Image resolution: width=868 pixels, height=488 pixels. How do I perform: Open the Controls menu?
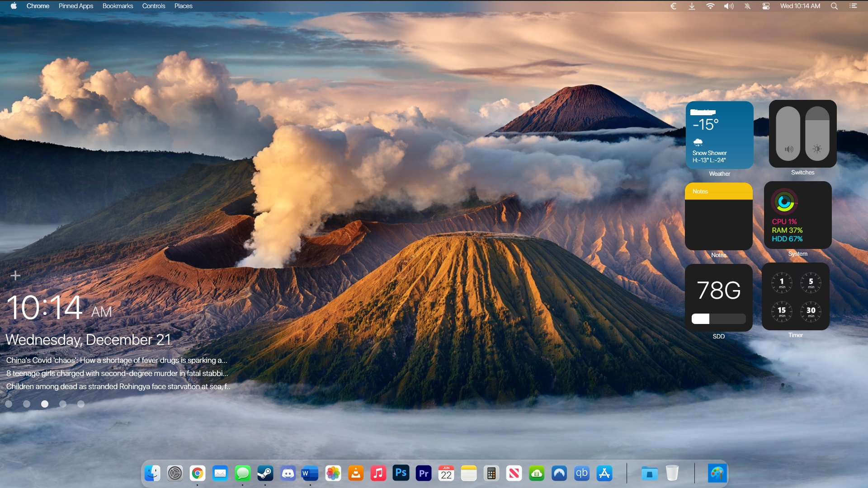point(154,6)
